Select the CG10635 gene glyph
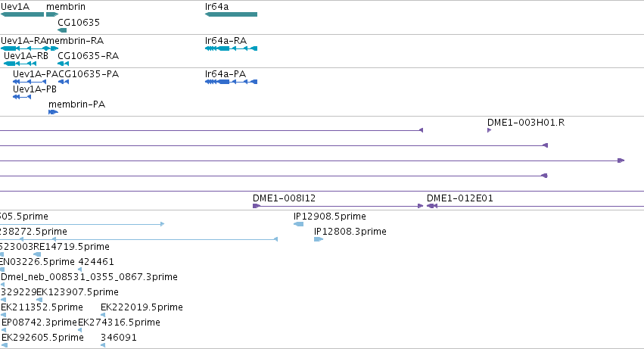This screenshot has width=644, height=349. pos(62,30)
